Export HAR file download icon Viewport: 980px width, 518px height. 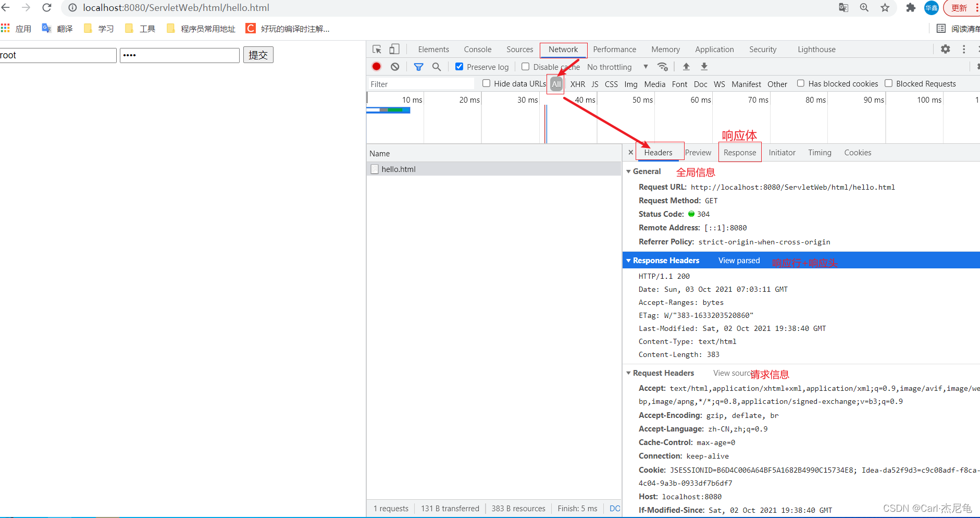pyautogui.click(x=704, y=67)
